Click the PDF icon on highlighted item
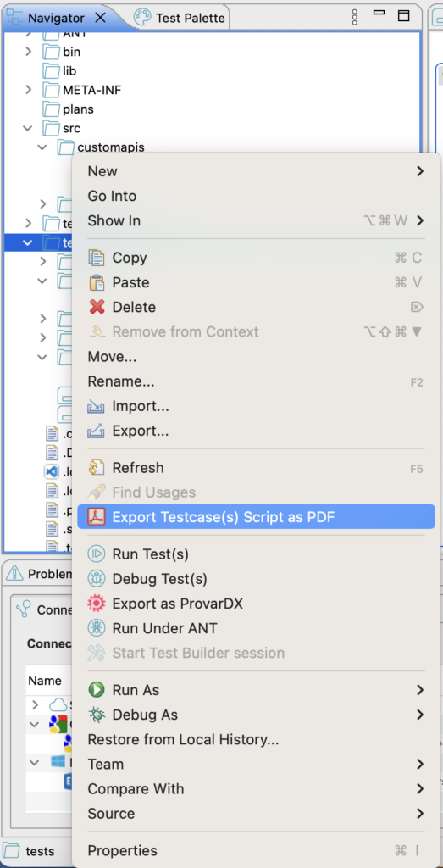The height and width of the screenshot is (868, 443). point(97,517)
